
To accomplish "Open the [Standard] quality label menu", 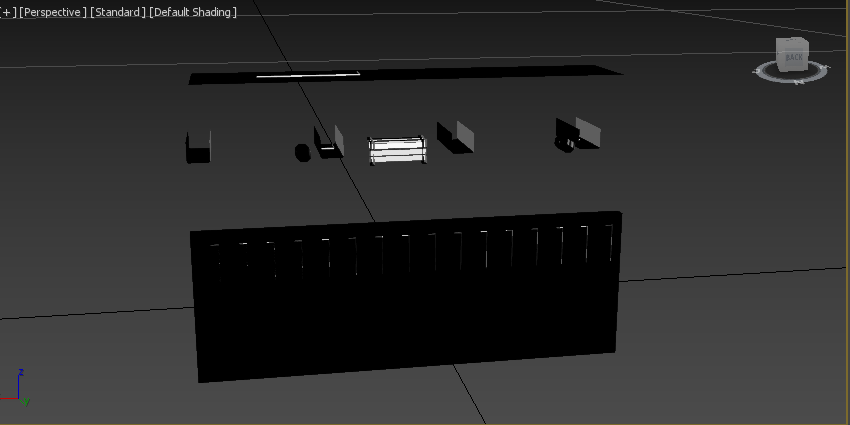I will point(118,12).
